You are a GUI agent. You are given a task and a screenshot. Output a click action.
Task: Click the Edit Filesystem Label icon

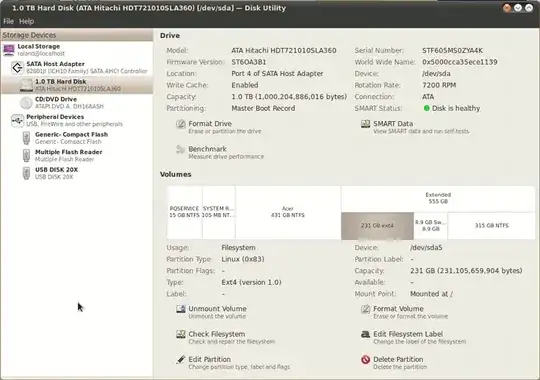point(365,334)
